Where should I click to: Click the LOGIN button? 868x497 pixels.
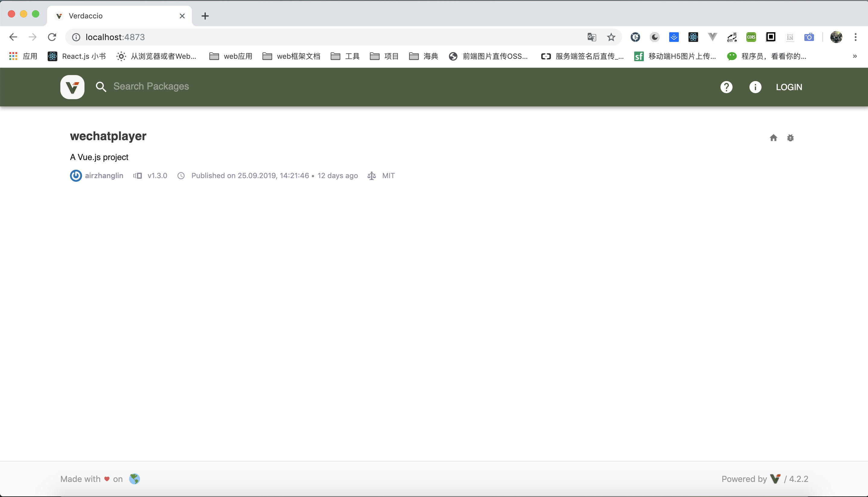click(x=789, y=86)
